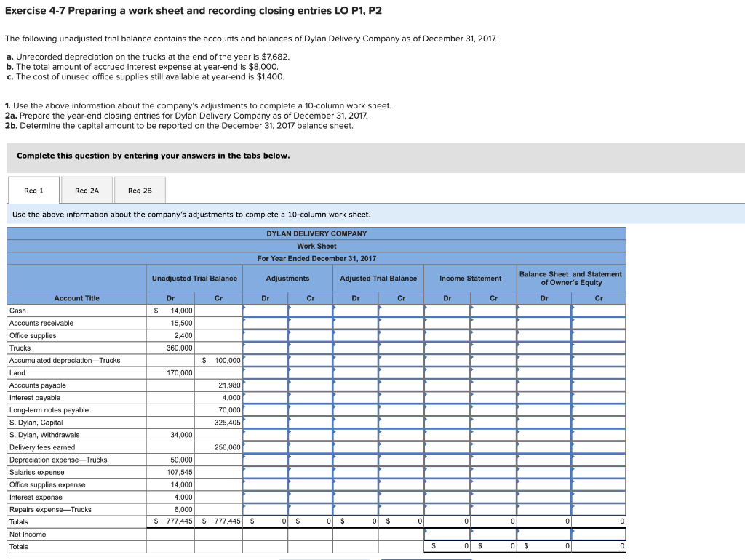Click the Long-term notes payable Adjusted Trial Balance Cr cell
The width and height of the screenshot is (745, 560).
(400, 409)
